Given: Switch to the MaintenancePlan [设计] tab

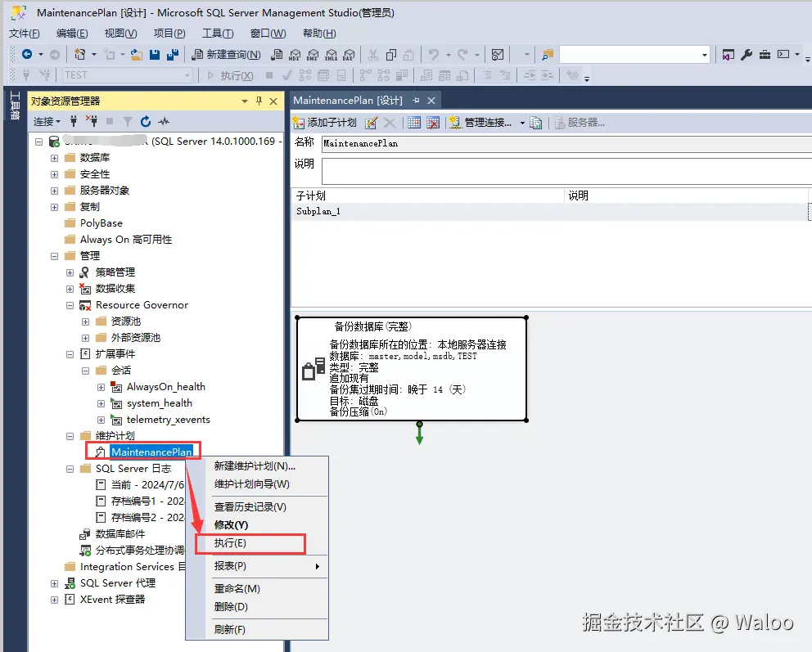Looking at the screenshot, I should tap(348, 101).
